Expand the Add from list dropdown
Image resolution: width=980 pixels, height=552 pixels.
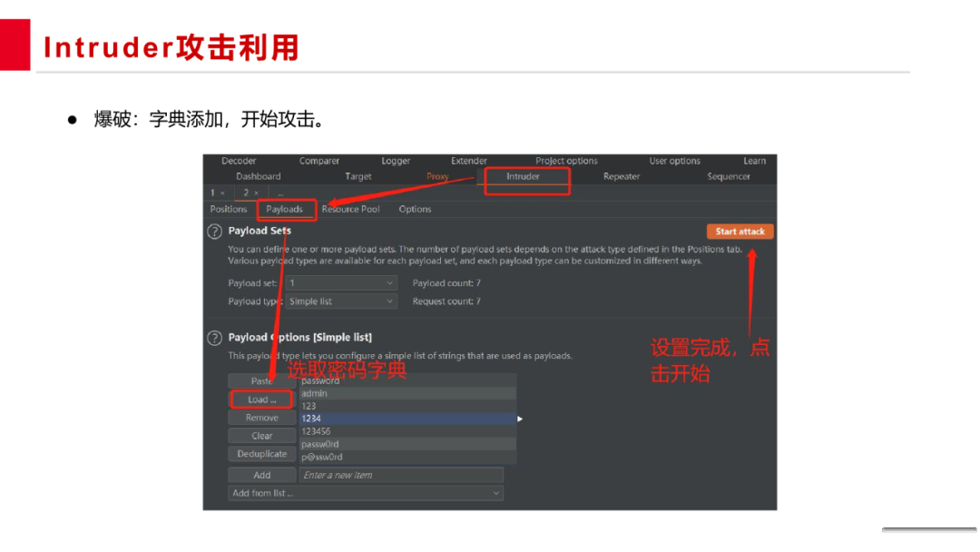(366, 493)
